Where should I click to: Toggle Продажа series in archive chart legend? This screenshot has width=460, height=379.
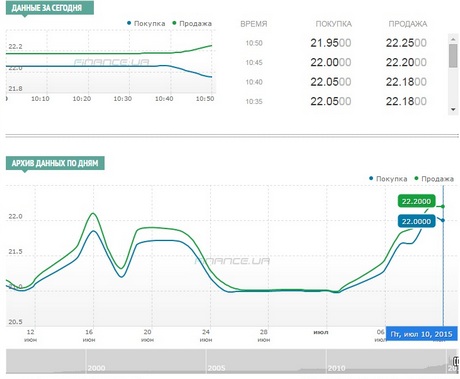434,179
